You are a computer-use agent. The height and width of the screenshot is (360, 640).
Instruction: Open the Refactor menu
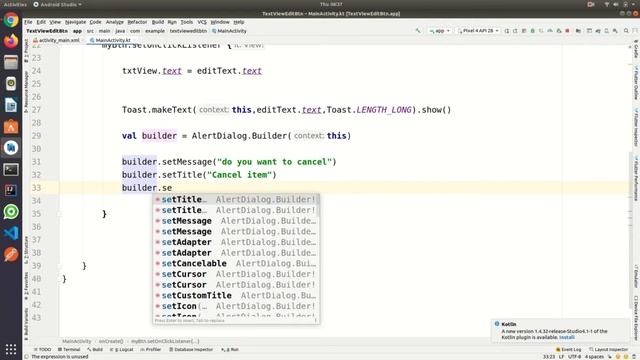pos(137,22)
